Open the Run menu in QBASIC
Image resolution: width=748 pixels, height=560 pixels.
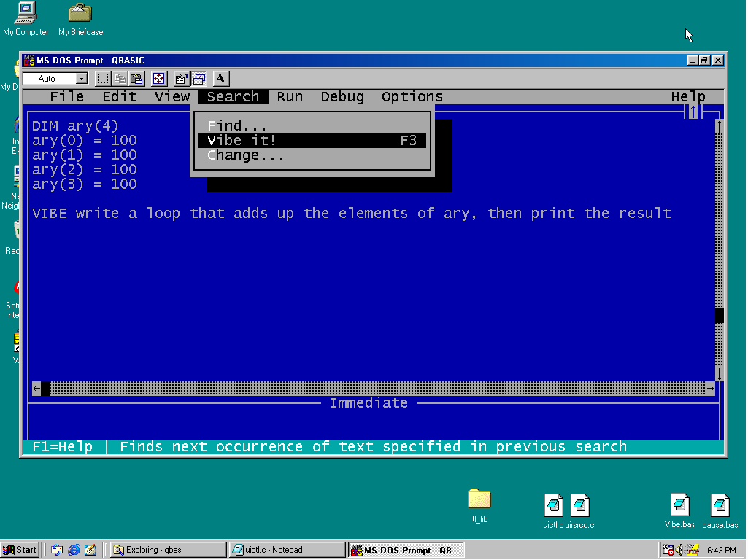[x=290, y=97]
